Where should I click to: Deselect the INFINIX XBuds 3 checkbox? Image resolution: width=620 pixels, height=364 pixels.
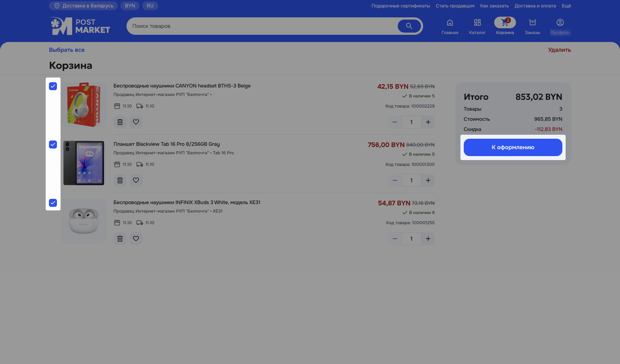click(x=53, y=203)
